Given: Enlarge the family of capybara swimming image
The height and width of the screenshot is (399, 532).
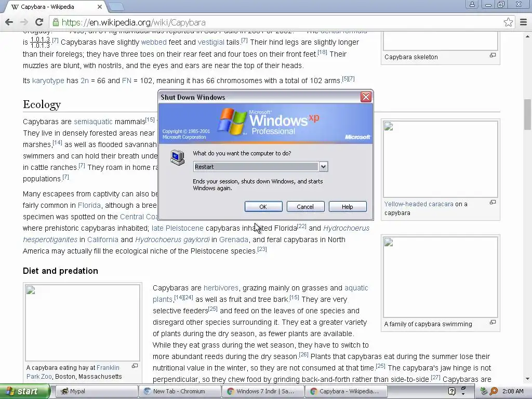Looking at the screenshot, I should [x=493, y=322].
